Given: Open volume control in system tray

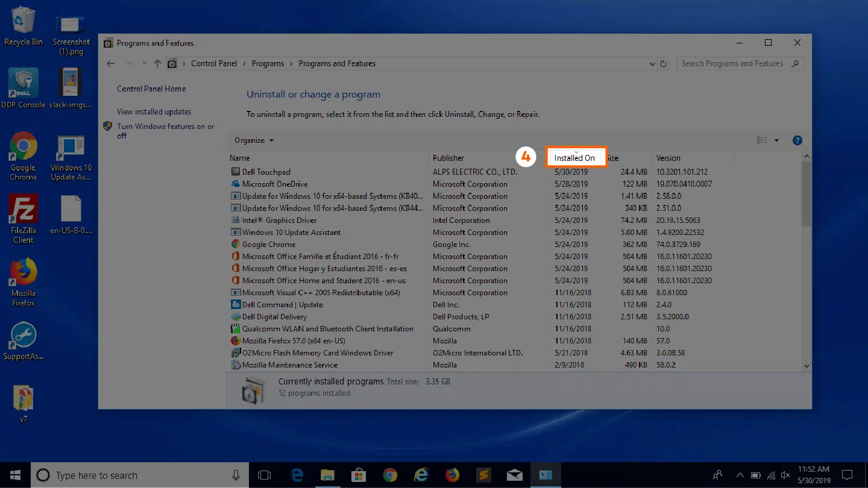Looking at the screenshot, I should [x=786, y=475].
